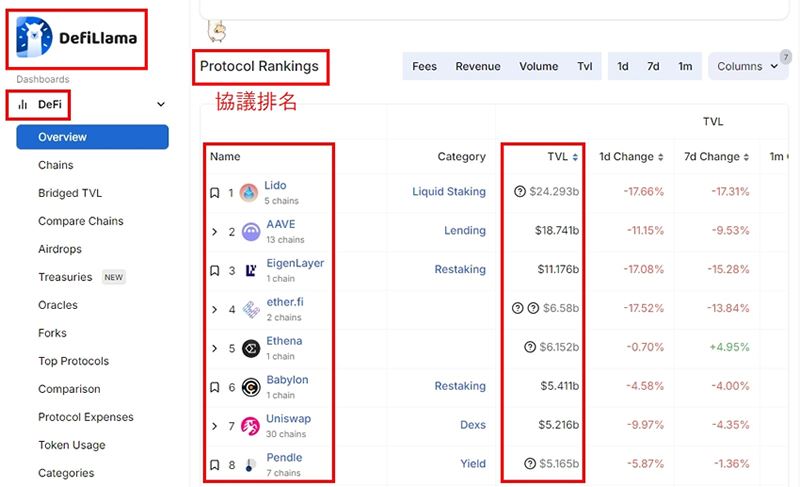Expand the Uniswap row

(x=215, y=426)
